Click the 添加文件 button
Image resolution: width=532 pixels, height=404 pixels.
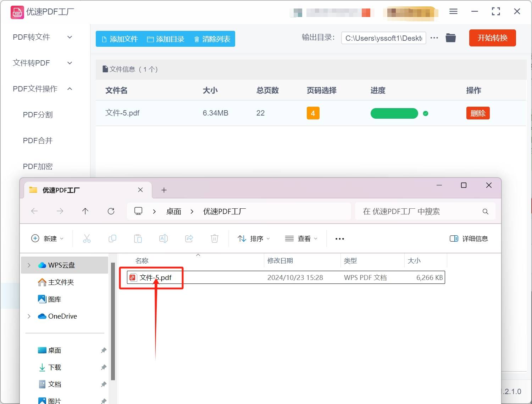click(x=120, y=39)
